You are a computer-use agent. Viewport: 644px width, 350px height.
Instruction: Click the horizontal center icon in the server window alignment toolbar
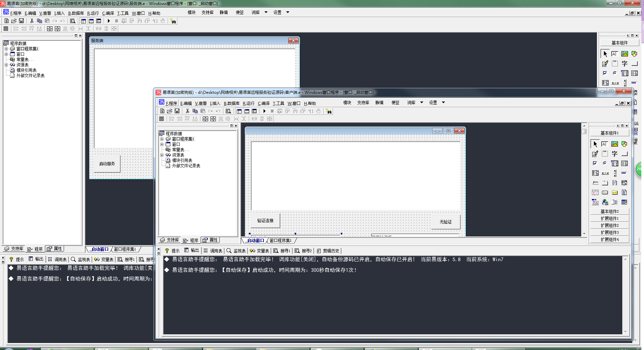[x=50, y=29]
